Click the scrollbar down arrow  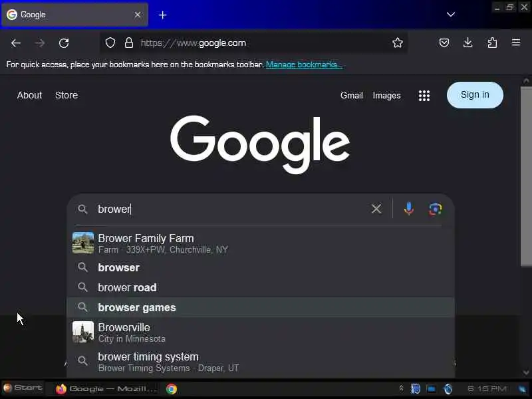526,372
